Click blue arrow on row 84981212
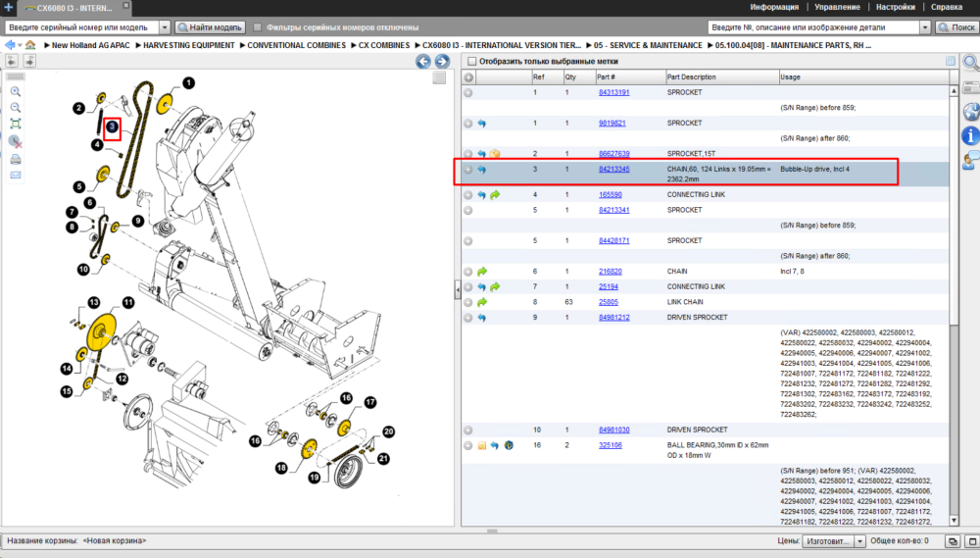Image resolution: width=980 pixels, height=558 pixels. [481, 318]
